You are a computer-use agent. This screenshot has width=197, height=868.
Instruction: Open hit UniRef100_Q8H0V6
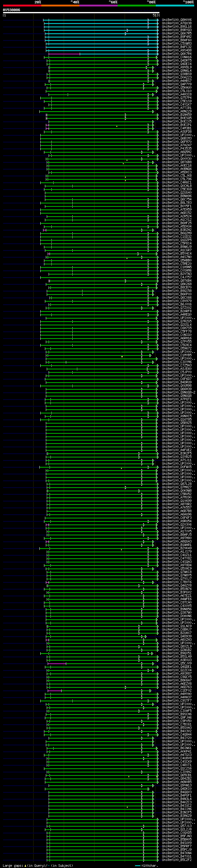[x=176, y=20]
